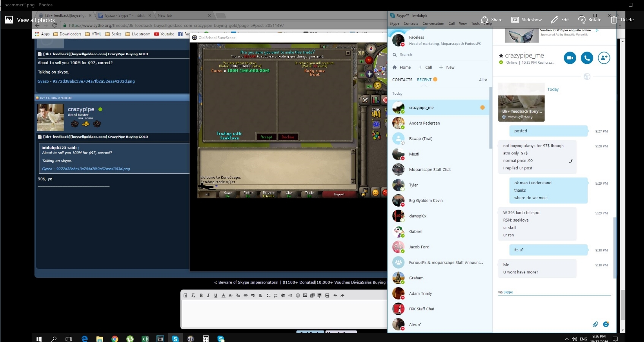Open the Windows Start menu
Screen dimensions: 644x342
coord(39,339)
